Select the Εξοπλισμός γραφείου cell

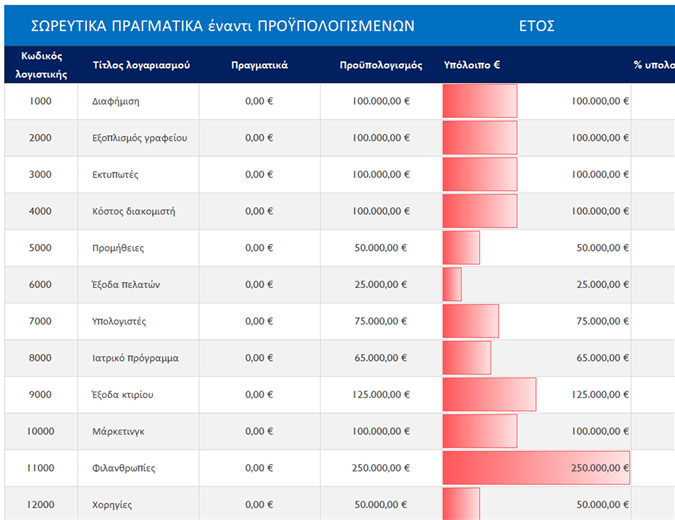[139, 138]
